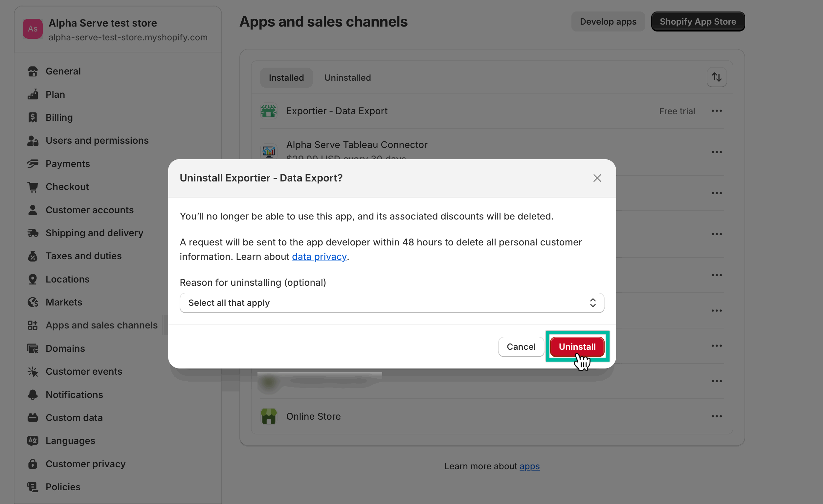Viewport: 823px width, 504px height.
Task: Open Users and permissions
Action: pyautogui.click(x=97, y=140)
